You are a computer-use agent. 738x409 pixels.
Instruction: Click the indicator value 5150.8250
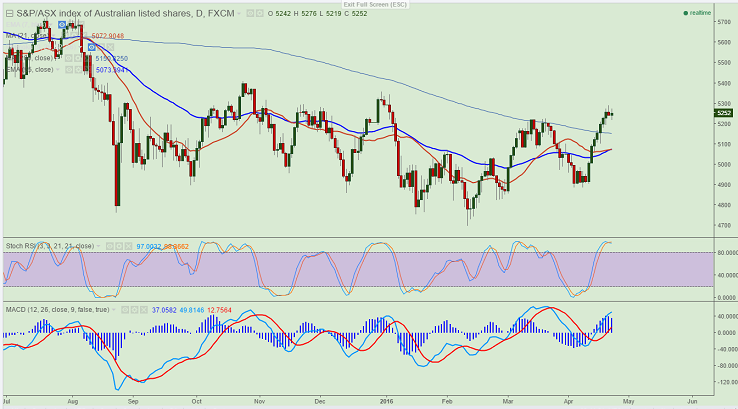click(112, 58)
